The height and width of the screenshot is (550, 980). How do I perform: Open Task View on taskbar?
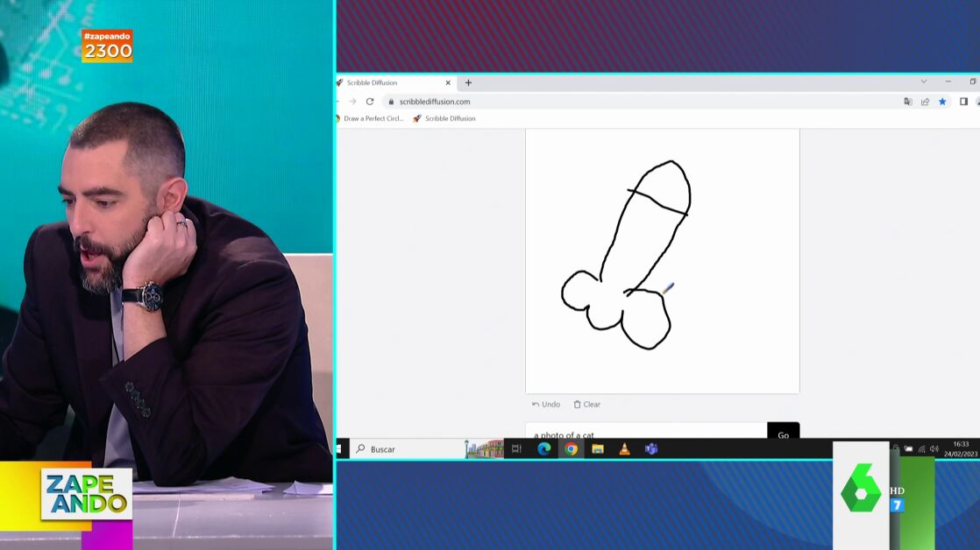tap(516, 449)
